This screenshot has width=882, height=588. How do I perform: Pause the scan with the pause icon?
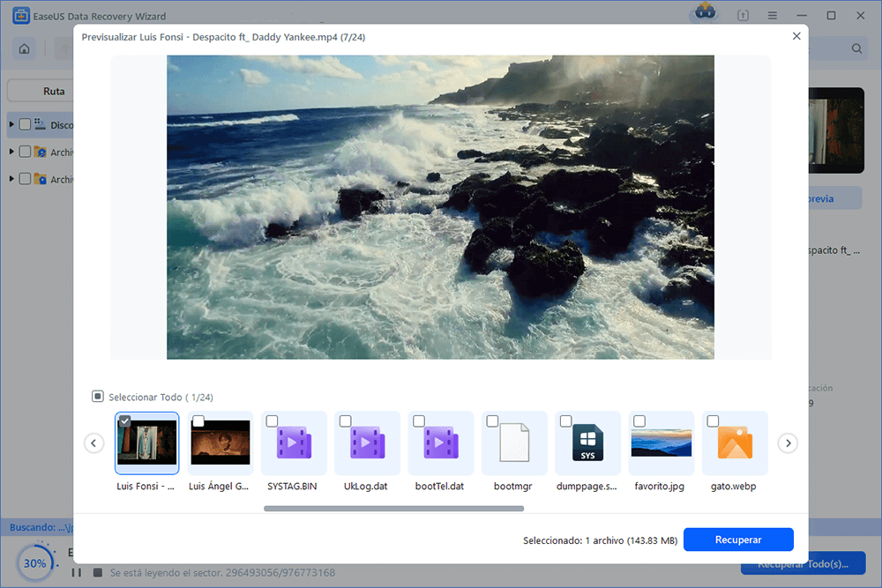coord(77,573)
